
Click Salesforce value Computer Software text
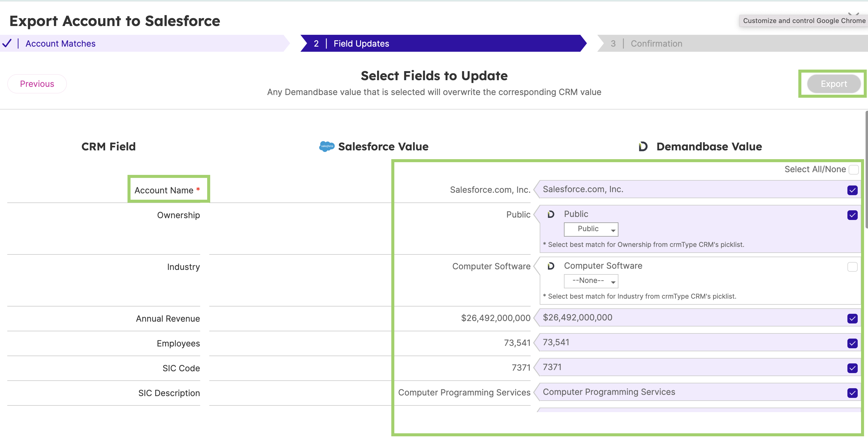point(491,267)
